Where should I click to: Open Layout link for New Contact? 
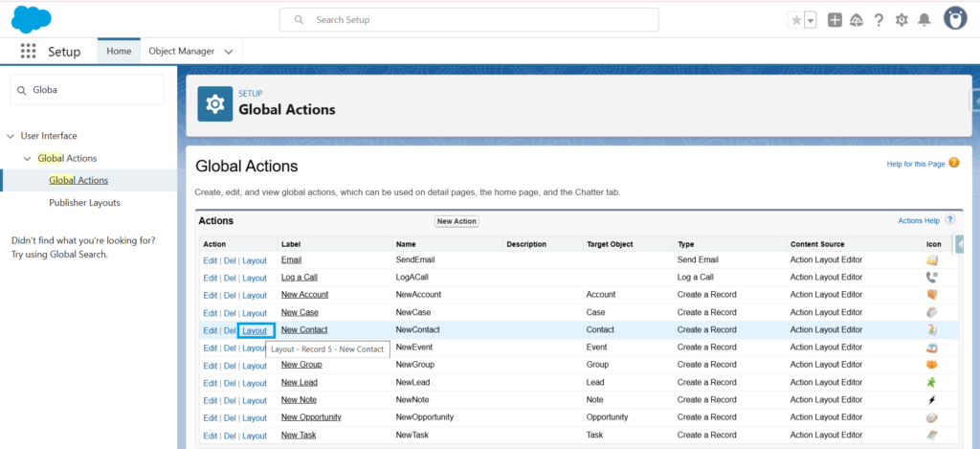point(255,330)
